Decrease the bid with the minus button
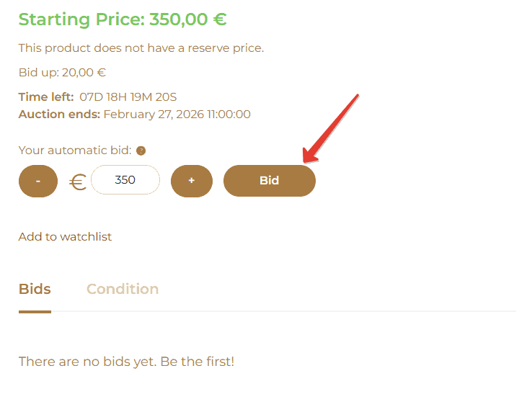The height and width of the screenshot is (407, 532). [37, 181]
